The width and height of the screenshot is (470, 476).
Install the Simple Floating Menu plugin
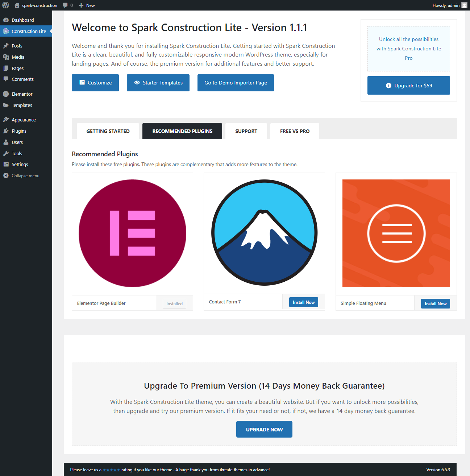point(435,304)
